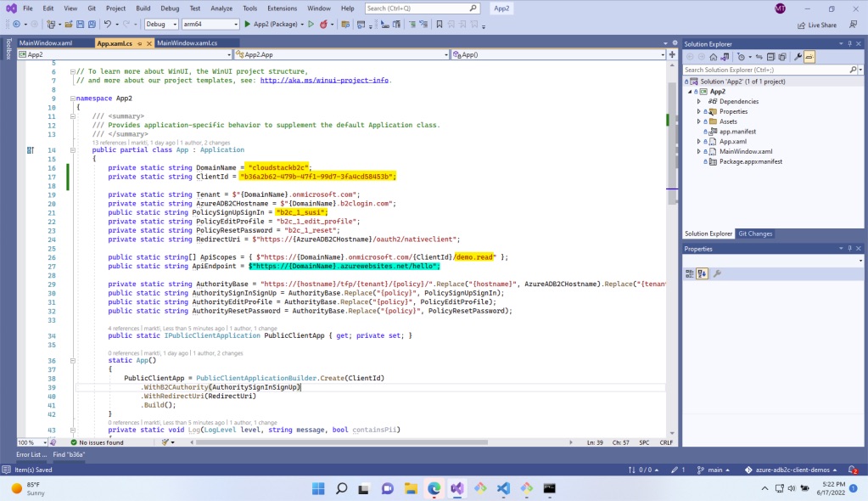Click the Undo arrow icon
The height and width of the screenshot is (501, 868).
coord(108,25)
